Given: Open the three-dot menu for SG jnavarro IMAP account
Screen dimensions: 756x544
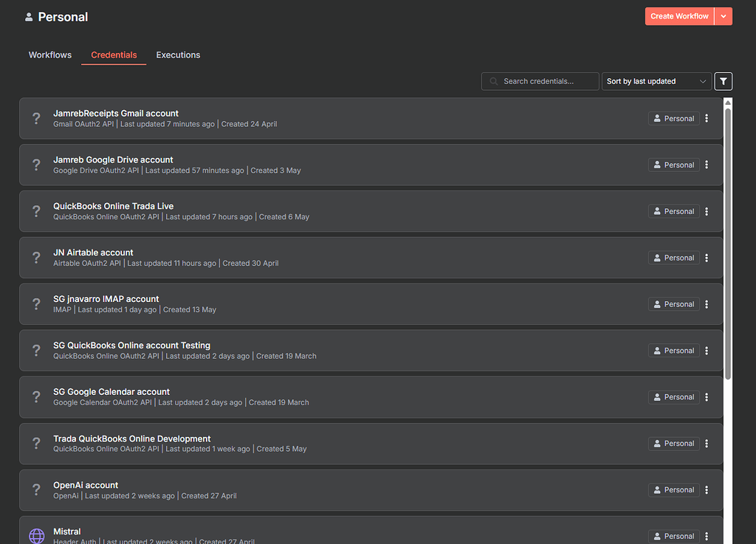Looking at the screenshot, I should pos(706,303).
